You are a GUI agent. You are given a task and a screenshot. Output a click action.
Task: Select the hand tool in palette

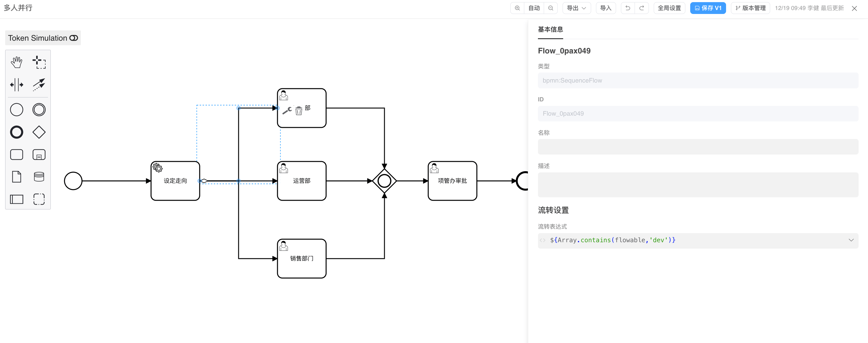(16, 62)
